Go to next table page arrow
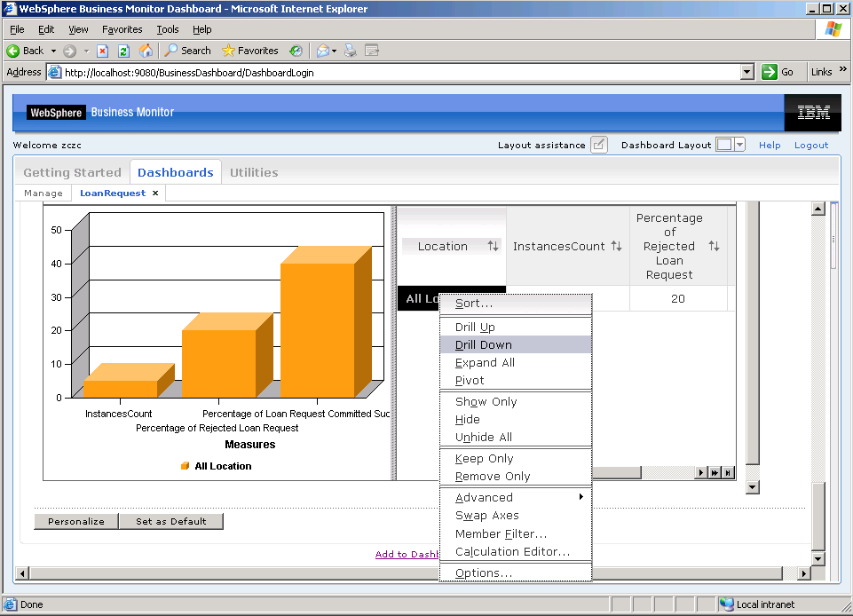The image size is (853, 616). [701, 472]
